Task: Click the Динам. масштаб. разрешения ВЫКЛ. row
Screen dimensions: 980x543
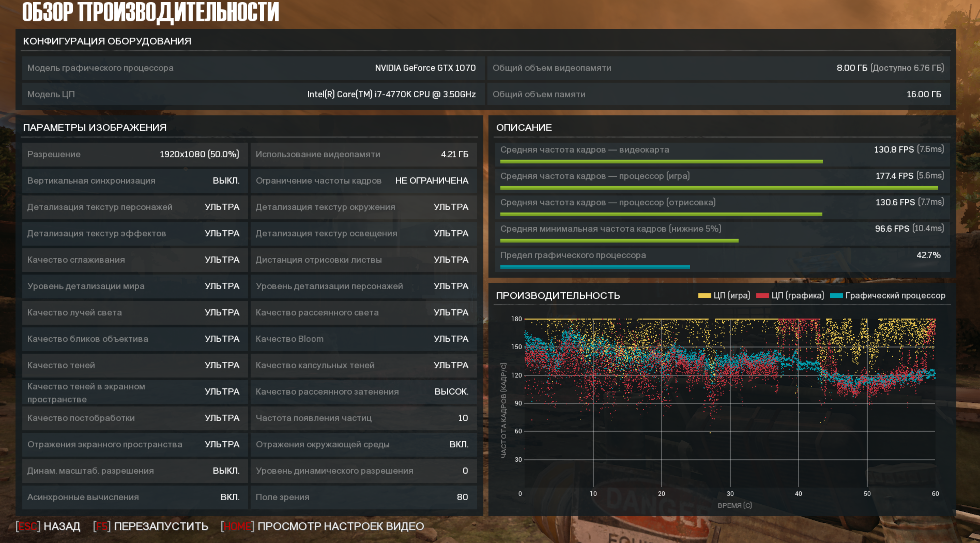Action: tap(135, 471)
